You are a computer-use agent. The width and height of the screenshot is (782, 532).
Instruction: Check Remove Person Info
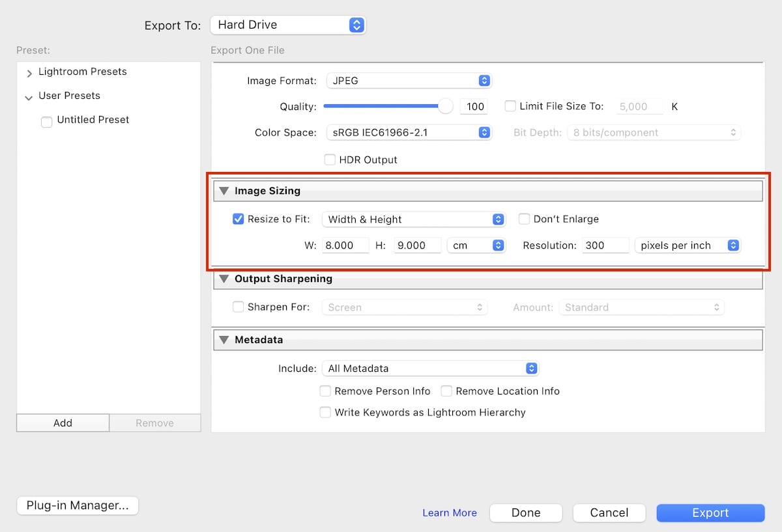pyautogui.click(x=325, y=391)
